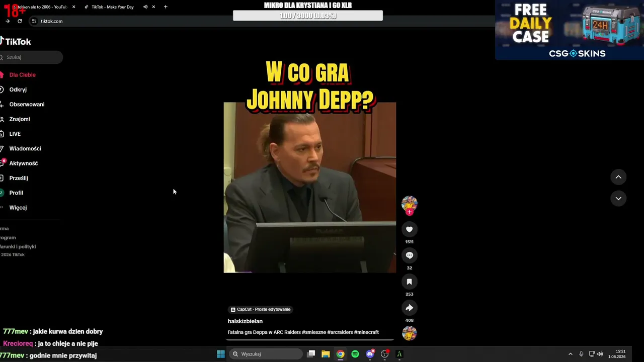Go forward in the browser history

coord(8,21)
